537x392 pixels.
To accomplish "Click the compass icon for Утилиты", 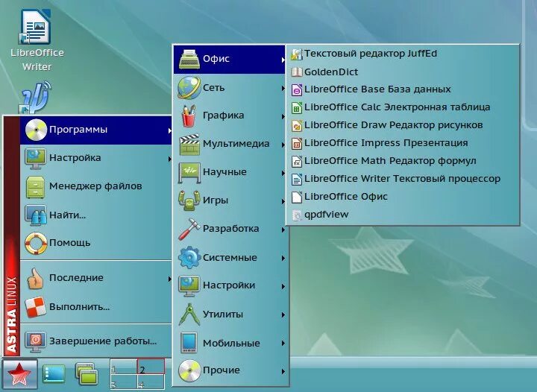I will (189, 314).
